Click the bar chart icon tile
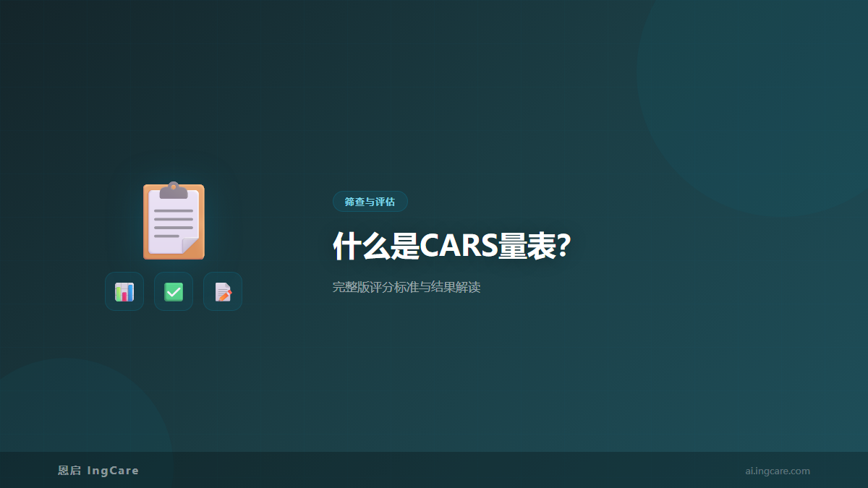 tap(124, 291)
